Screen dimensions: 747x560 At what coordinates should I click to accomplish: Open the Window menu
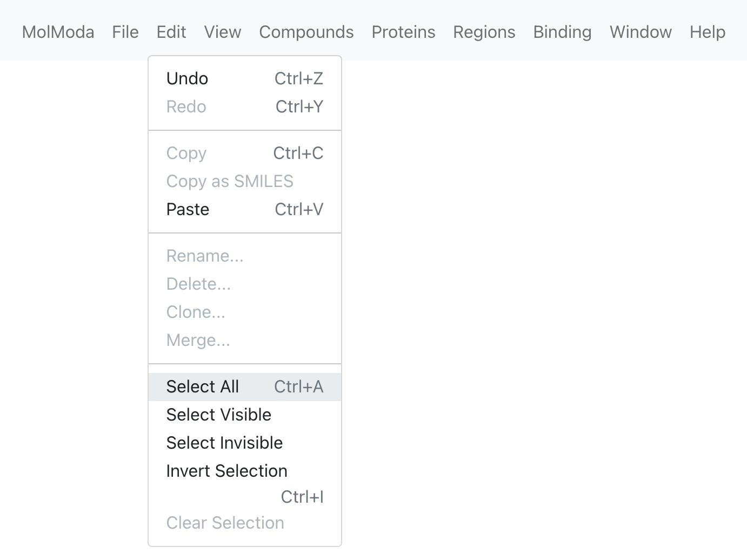[641, 32]
